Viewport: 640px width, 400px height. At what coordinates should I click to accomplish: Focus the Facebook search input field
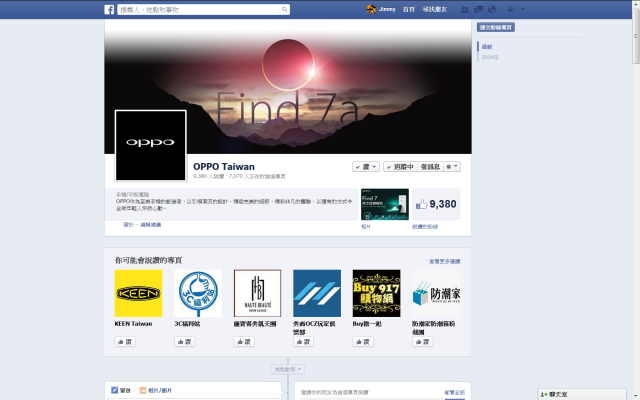(199, 9)
